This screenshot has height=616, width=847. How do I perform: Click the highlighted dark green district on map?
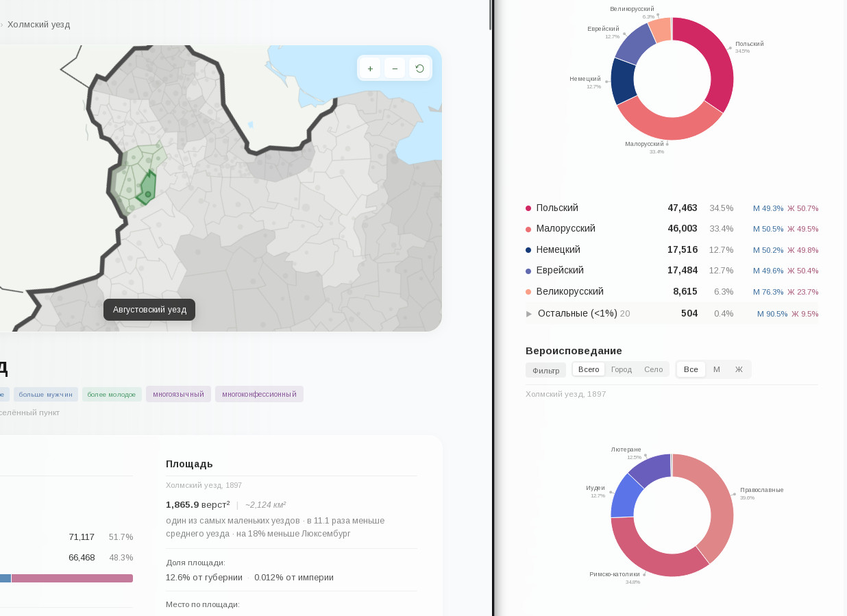(x=147, y=188)
